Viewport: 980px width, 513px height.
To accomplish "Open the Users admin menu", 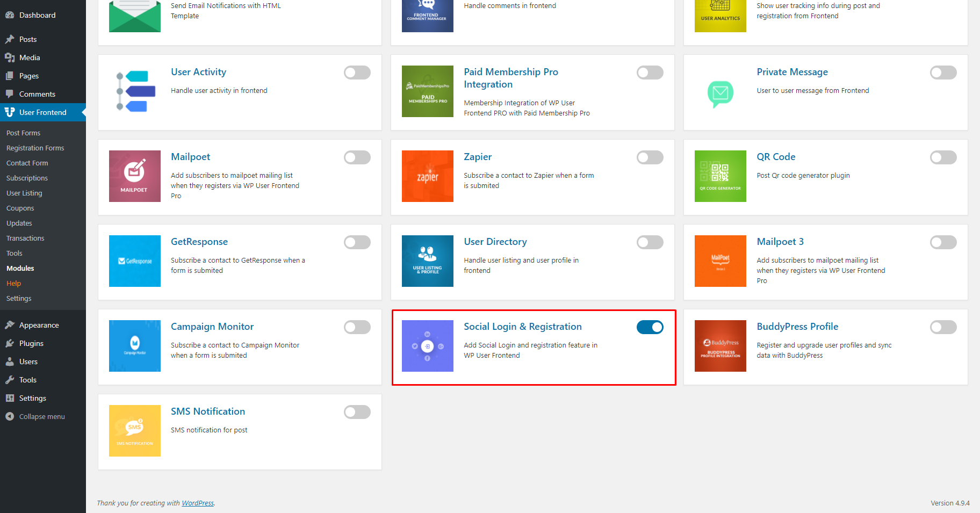I will [43, 362].
